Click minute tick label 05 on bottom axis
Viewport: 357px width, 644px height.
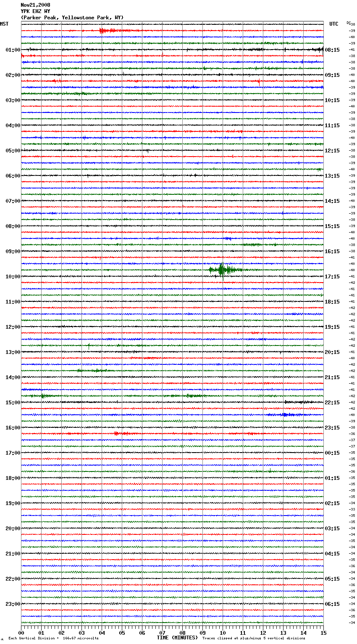[122, 633]
